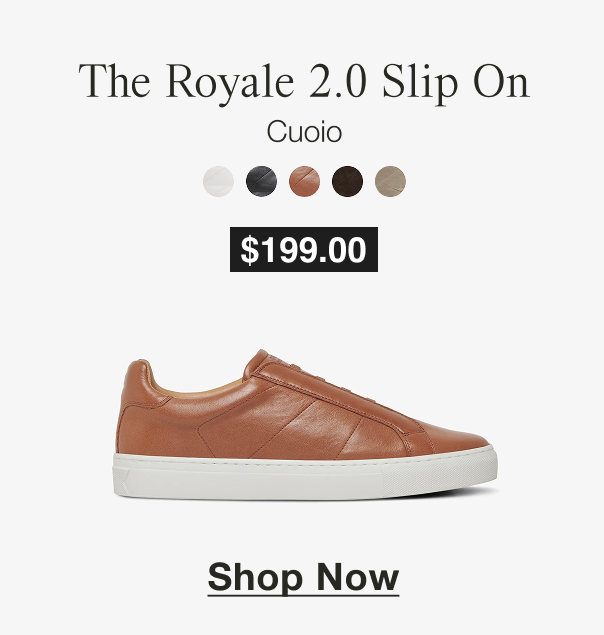This screenshot has width=604, height=635.
Task: Select the white color swatch
Action: (218, 181)
